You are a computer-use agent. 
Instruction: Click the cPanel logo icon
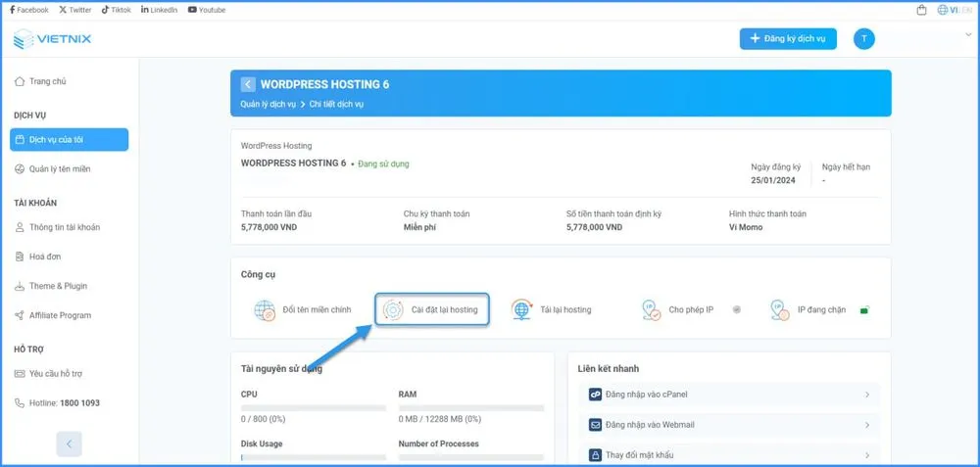coord(595,395)
